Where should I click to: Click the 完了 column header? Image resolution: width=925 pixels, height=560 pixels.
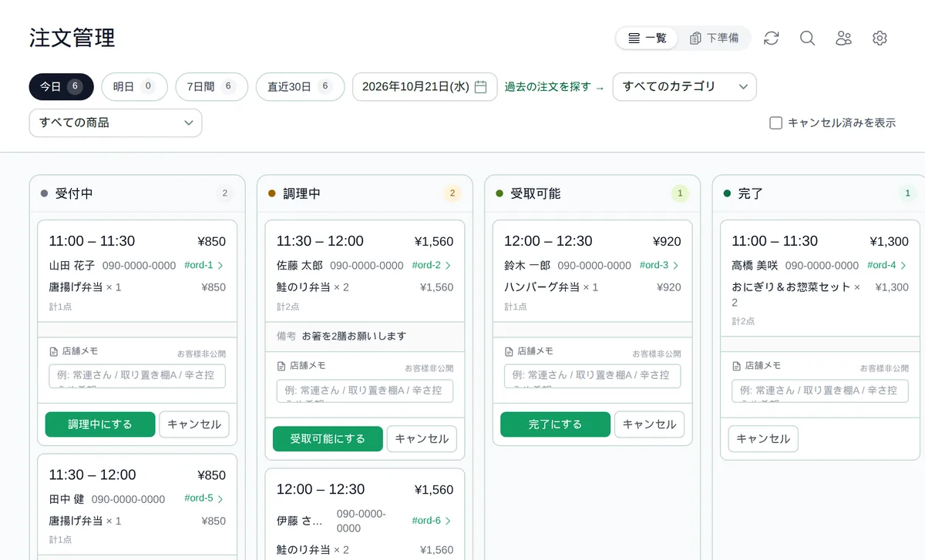(x=820, y=193)
